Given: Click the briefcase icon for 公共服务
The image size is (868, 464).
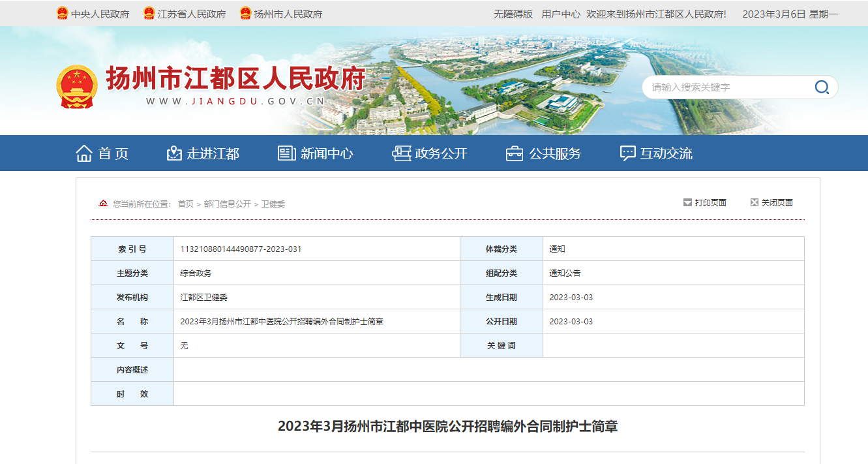Looking at the screenshot, I should pos(515,153).
